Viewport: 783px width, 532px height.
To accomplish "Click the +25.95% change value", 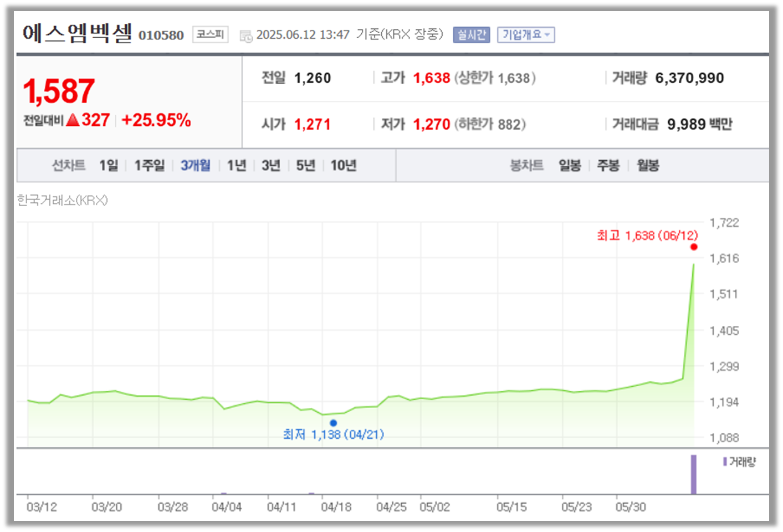I will click(156, 120).
